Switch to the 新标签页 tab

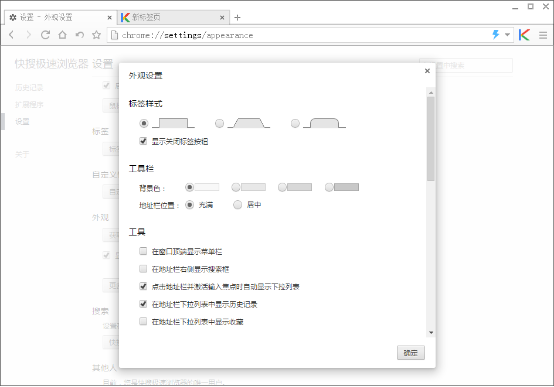click(173, 17)
